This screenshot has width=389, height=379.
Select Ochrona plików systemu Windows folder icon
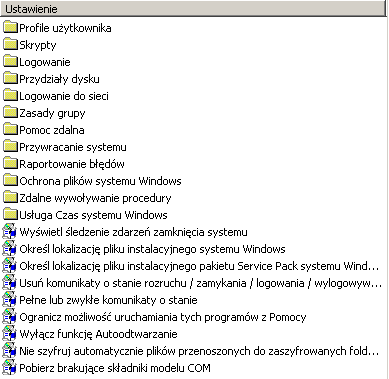pos(10,180)
